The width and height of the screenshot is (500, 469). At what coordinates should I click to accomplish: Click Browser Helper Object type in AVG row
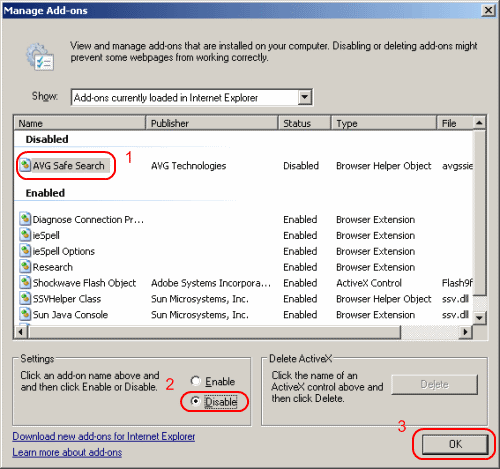tap(384, 166)
